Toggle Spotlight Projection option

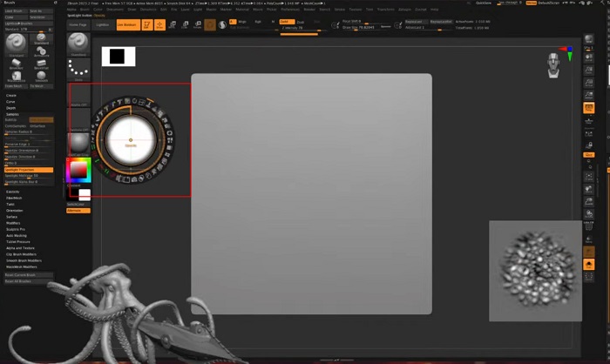click(29, 170)
